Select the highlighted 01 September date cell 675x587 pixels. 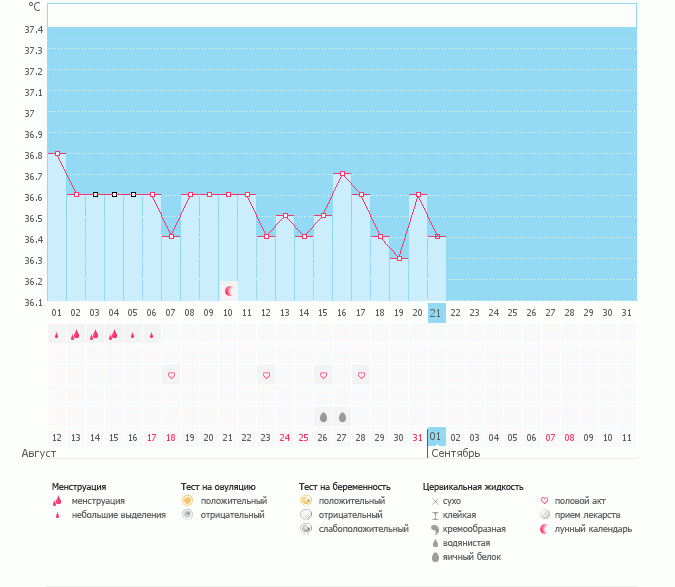pyautogui.click(x=436, y=437)
